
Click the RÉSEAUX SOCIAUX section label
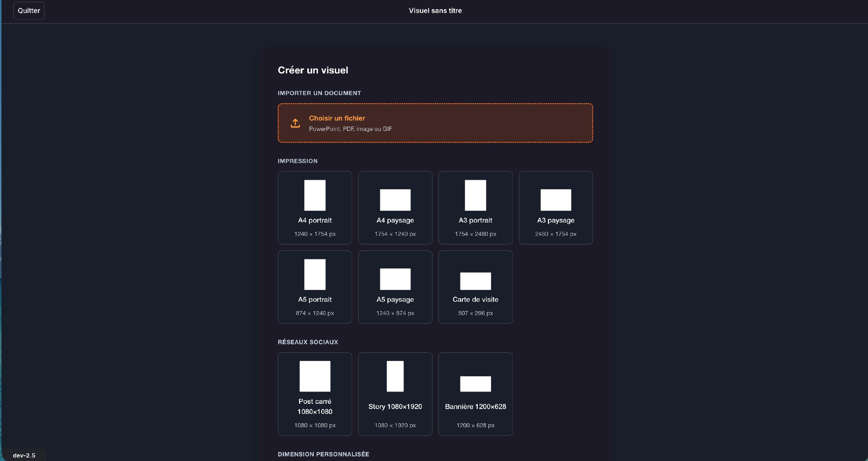click(308, 342)
